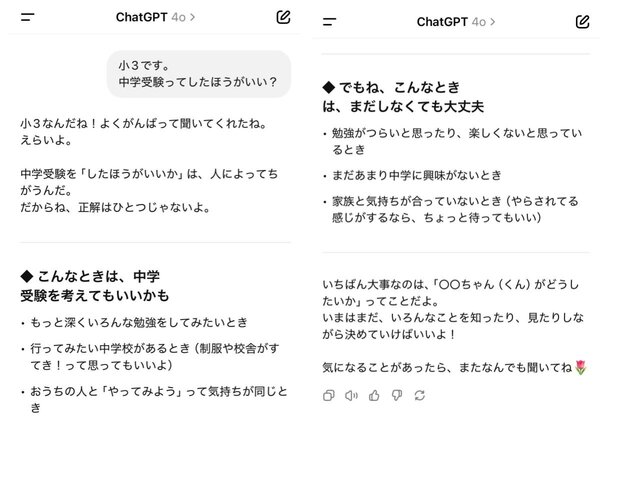Tap the tulip emoji at end of reply

tap(580, 368)
